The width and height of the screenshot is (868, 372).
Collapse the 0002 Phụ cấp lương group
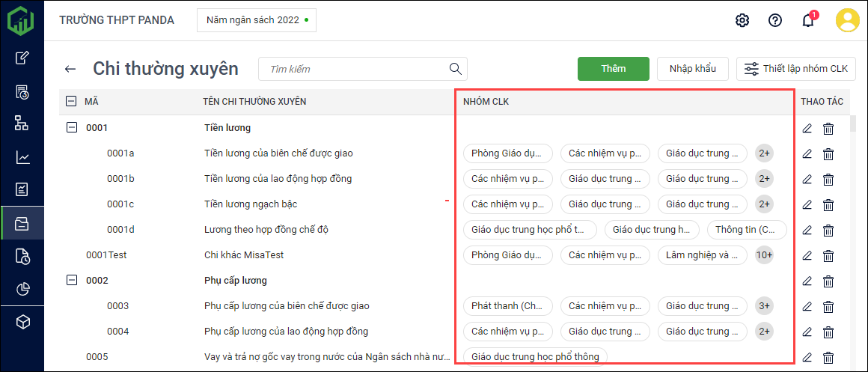click(72, 281)
